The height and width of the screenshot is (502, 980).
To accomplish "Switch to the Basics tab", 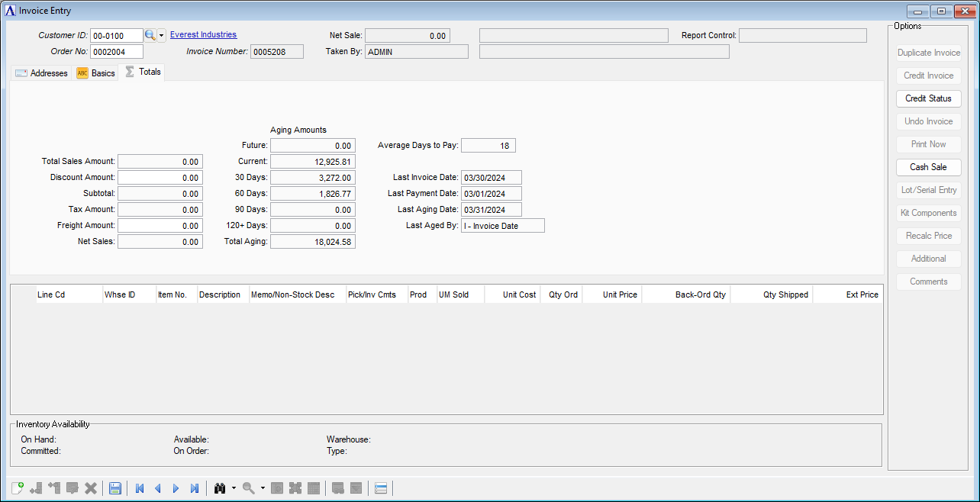I will [96, 73].
